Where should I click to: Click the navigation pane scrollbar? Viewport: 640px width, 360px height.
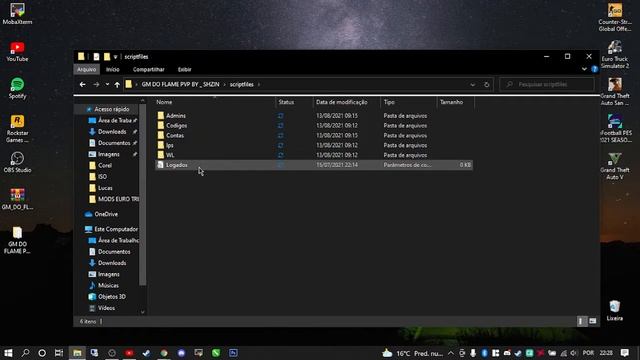tap(142, 195)
